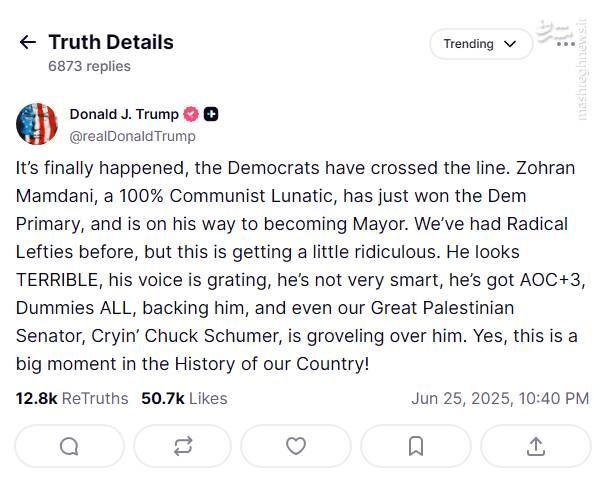Click the Donald J. Trump display name
This screenshot has height=482, width=606.
coord(124,114)
